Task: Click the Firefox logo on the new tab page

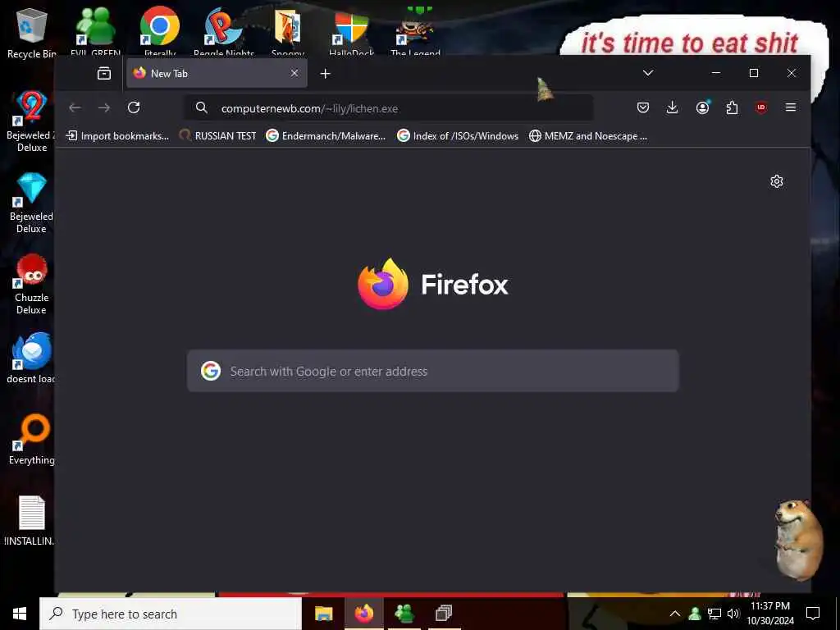Action: [433, 284]
